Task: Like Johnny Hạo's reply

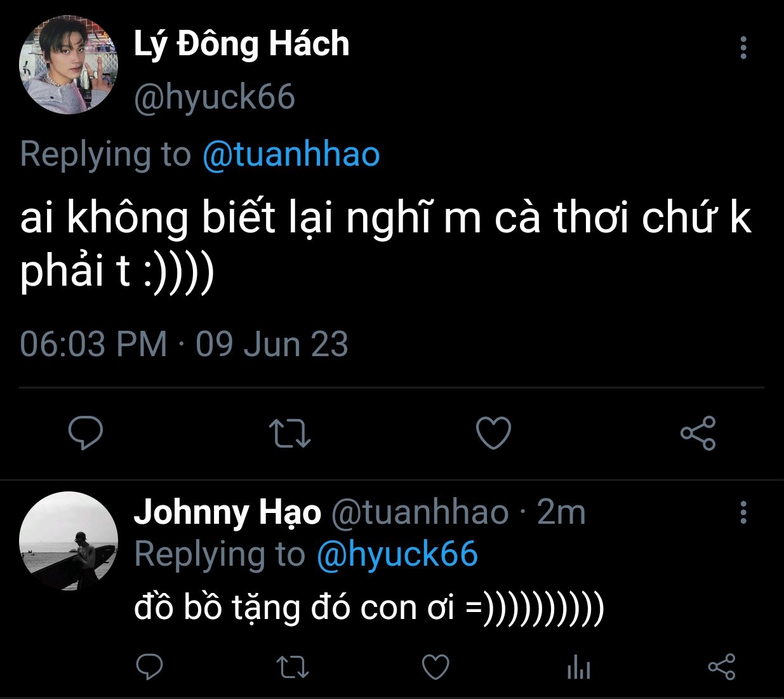Action: point(435,667)
